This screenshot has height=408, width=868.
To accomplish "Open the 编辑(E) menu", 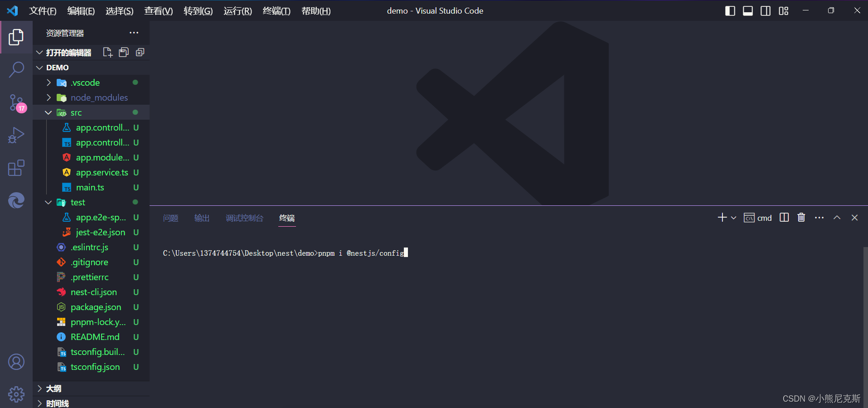I will tap(81, 11).
